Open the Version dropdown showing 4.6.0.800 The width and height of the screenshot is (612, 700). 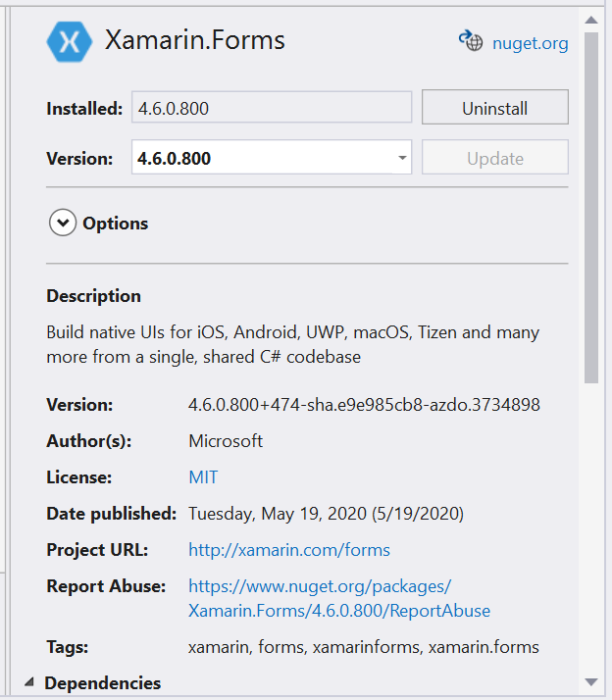[x=272, y=157]
